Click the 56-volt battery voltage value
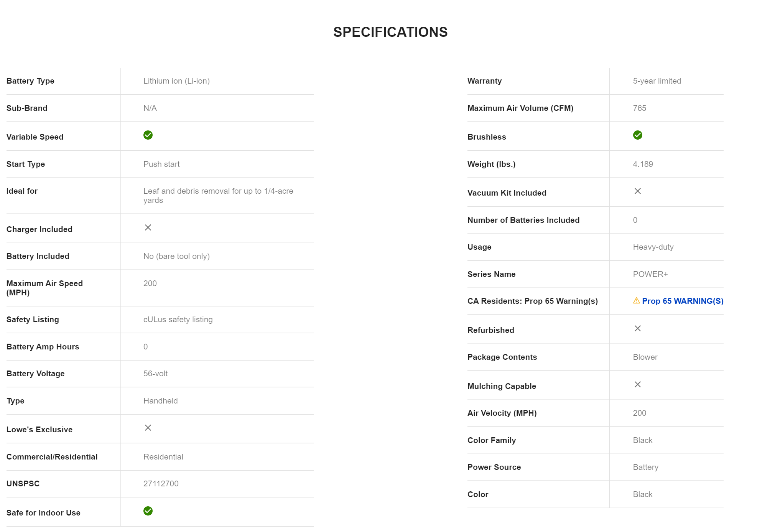 [155, 374]
